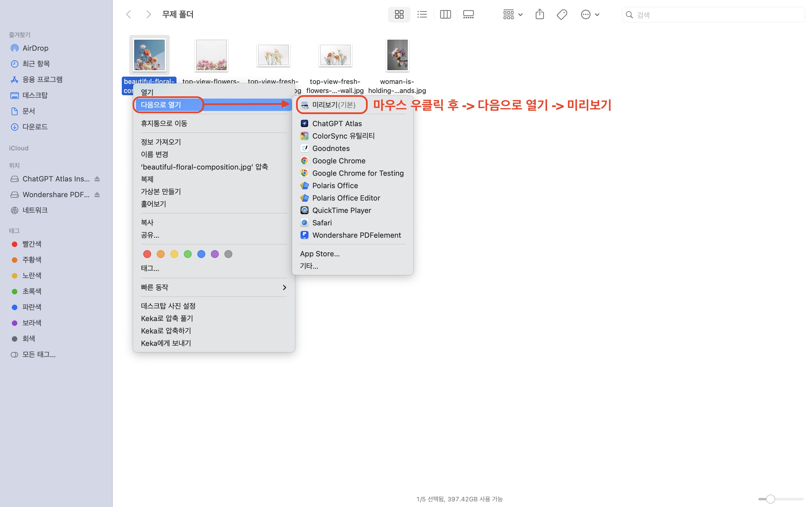This screenshot has height=507, width=812.
Task: Open 다운로드 in the sidebar
Action: (35, 127)
